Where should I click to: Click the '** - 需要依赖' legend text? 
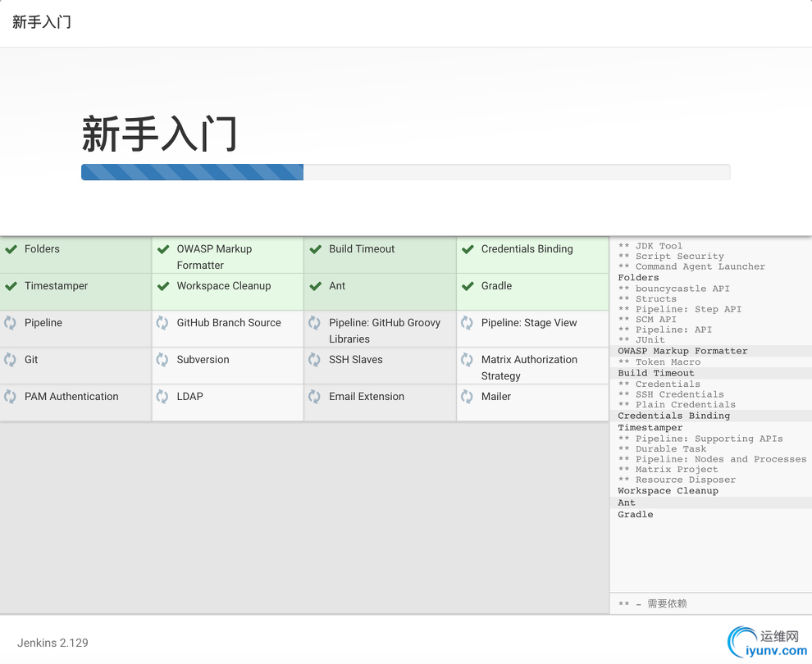point(653,604)
